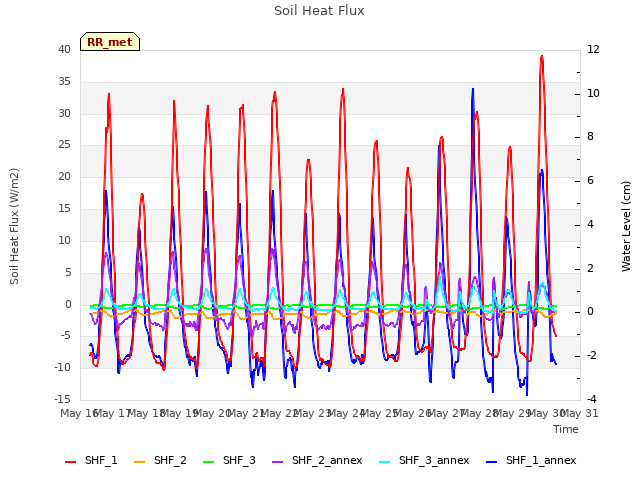Click the Soil Heat Flux chart title
The height and width of the screenshot is (480, 640).
[319, 11]
